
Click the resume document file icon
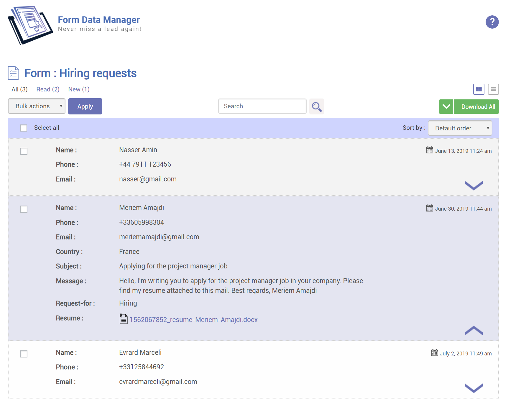[x=124, y=319]
